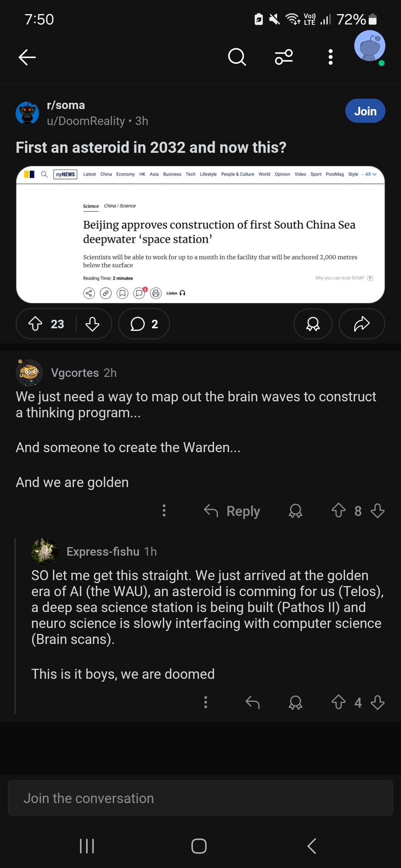Open more options on Express-fishu comment

pyautogui.click(x=206, y=703)
